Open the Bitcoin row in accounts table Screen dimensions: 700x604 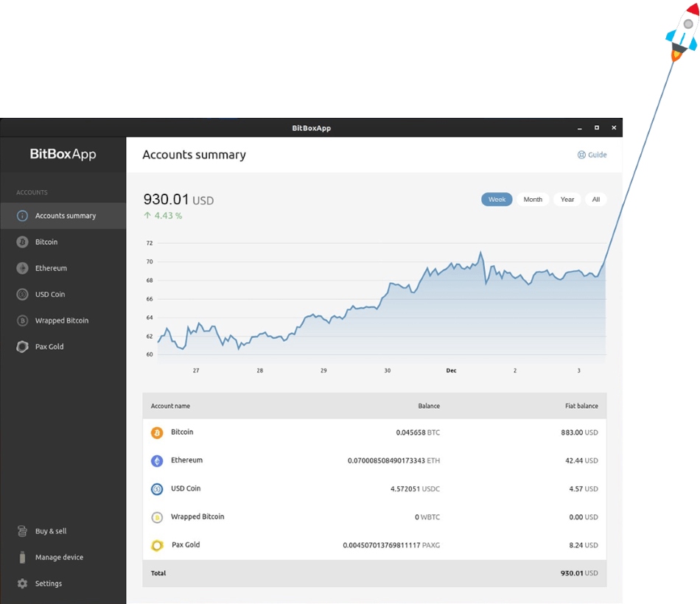pyautogui.click(x=374, y=432)
